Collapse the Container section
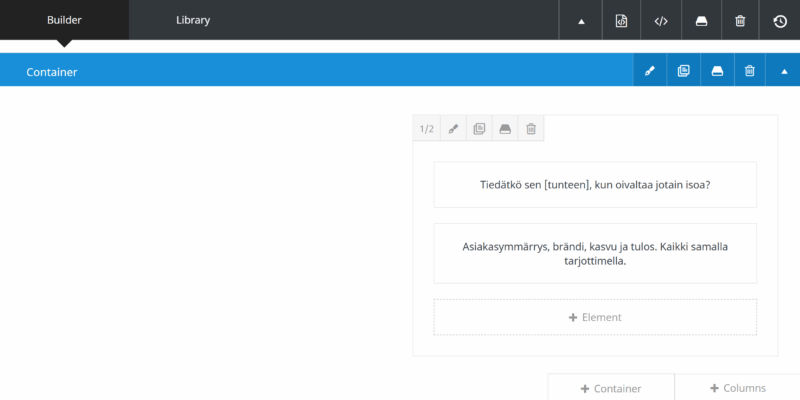This screenshot has width=800, height=400. click(x=784, y=71)
